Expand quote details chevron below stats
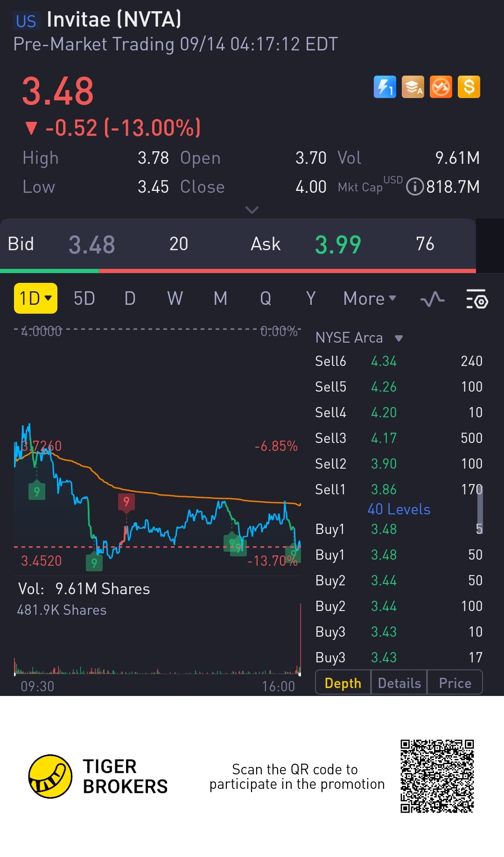Image resolution: width=504 pixels, height=857 pixels. 252,210
